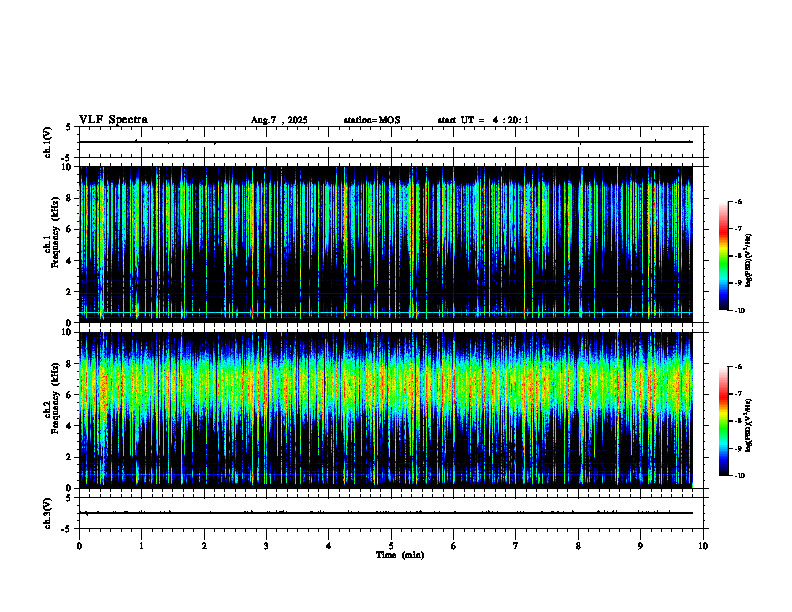The image size is (792, 612).
Task: Click the 'VLF Spectra' plot title
Action: (x=113, y=120)
